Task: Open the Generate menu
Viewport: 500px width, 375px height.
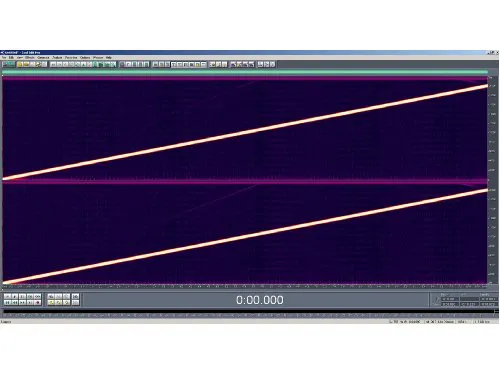Action: click(43, 57)
